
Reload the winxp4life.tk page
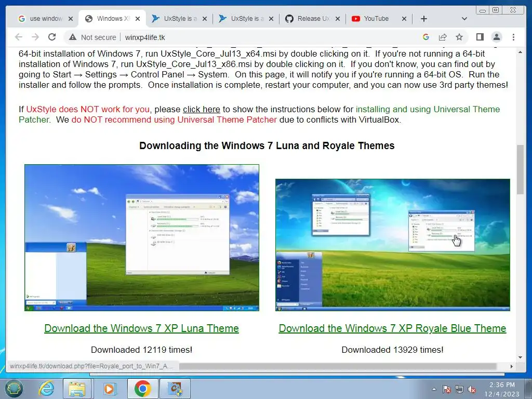(x=52, y=37)
